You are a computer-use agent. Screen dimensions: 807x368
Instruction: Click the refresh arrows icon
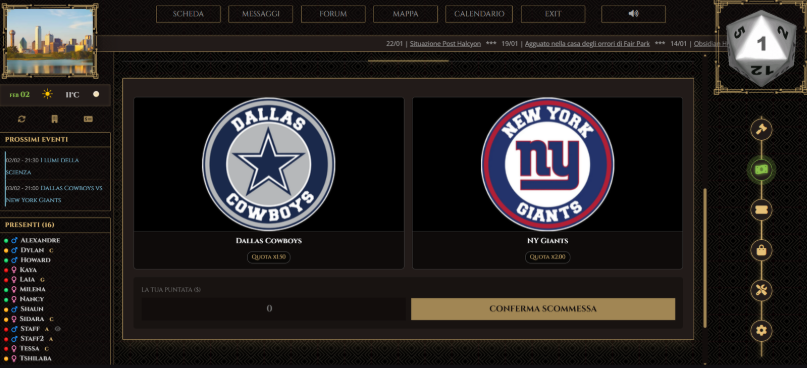coord(22,119)
